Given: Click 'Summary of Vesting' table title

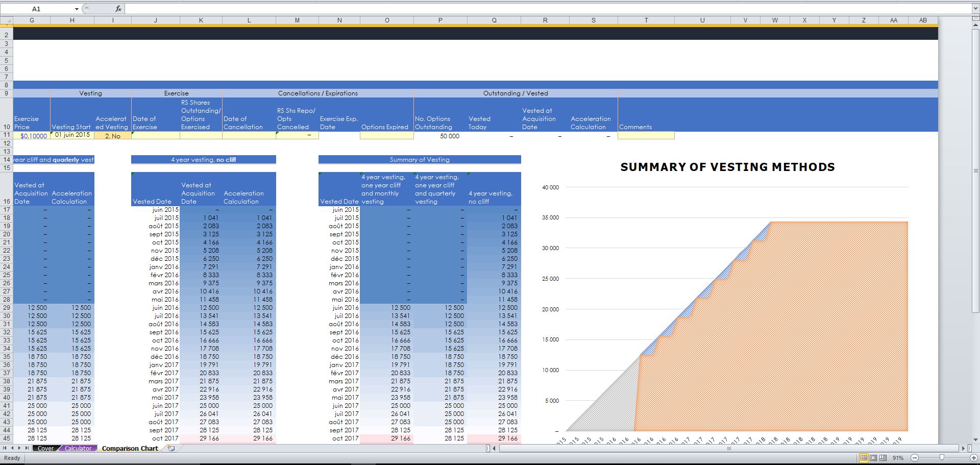Looking at the screenshot, I should 420,160.
